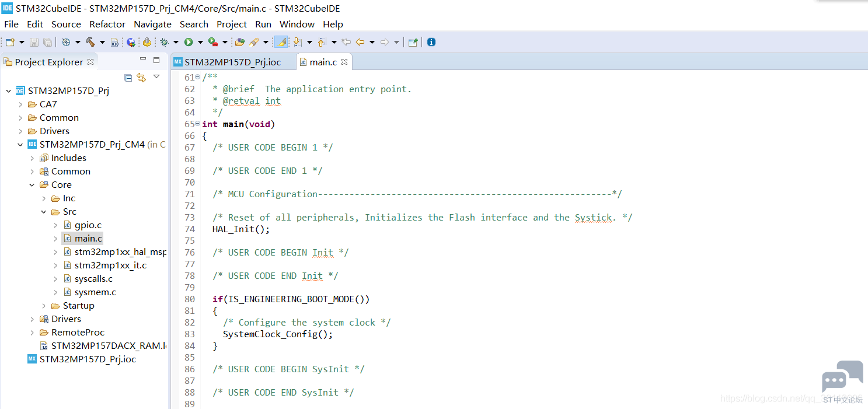
Task: Collapse the Core folder
Action: pos(32,185)
